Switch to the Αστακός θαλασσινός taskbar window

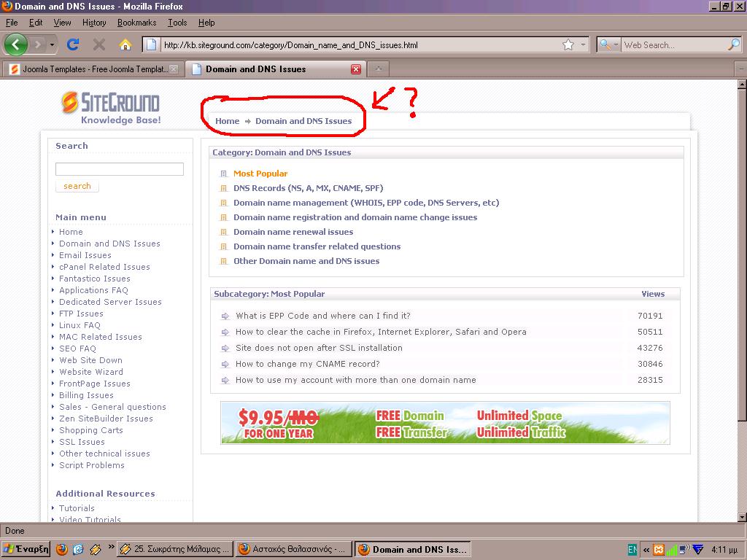pyautogui.click(x=294, y=549)
